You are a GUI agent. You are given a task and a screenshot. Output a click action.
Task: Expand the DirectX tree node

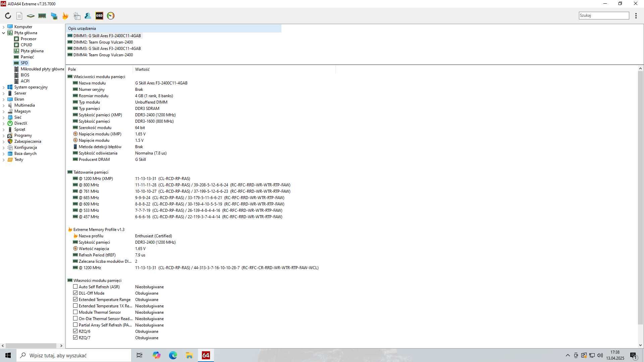3,123
